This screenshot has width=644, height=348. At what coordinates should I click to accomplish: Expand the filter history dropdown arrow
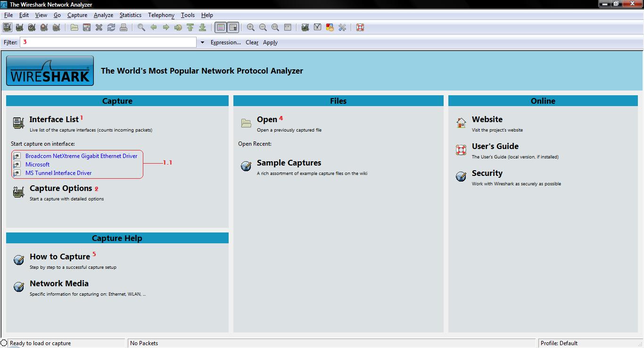pos(202,42)
